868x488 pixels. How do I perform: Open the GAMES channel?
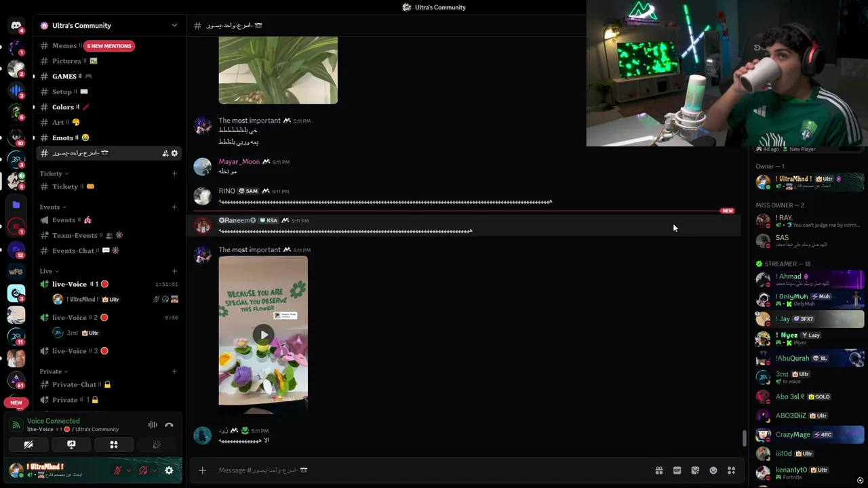[109, 77]
